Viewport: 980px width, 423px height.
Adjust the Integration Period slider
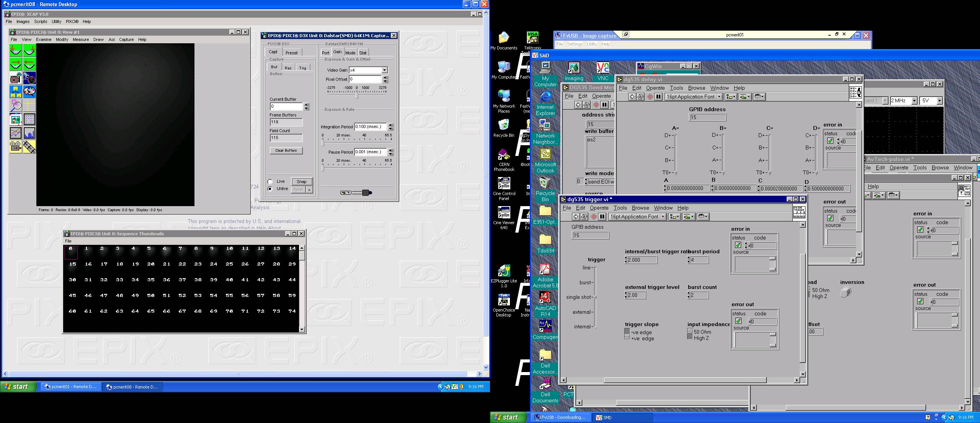coord(323,143)
